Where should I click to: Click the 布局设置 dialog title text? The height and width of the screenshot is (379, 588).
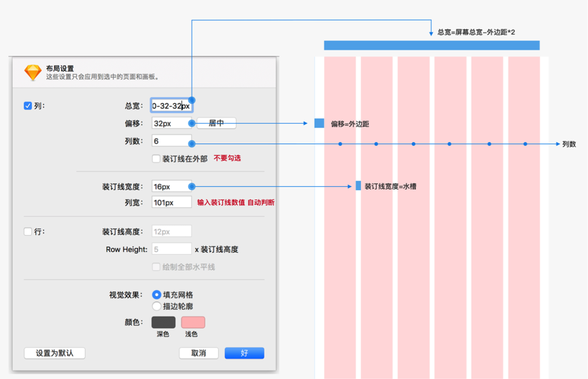tap(60, 69)
